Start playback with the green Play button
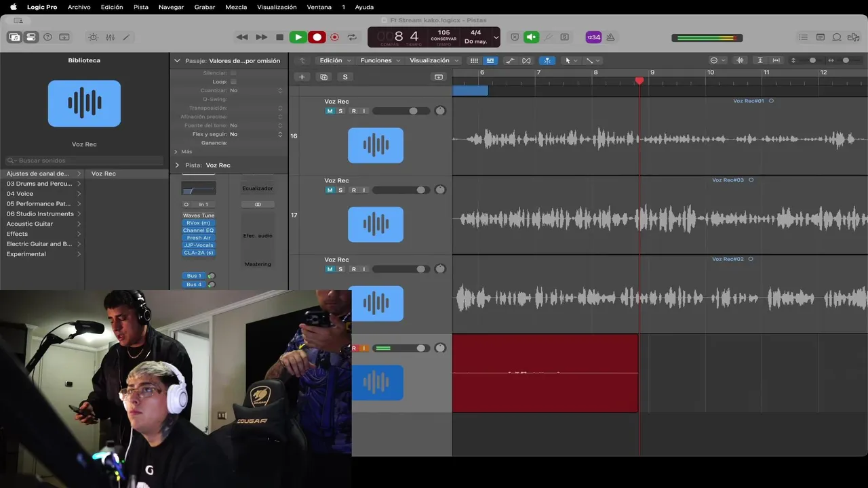Image resolution: width=868 pixels, height=488 pixels. pyautogui.click(x=298, y=37)
